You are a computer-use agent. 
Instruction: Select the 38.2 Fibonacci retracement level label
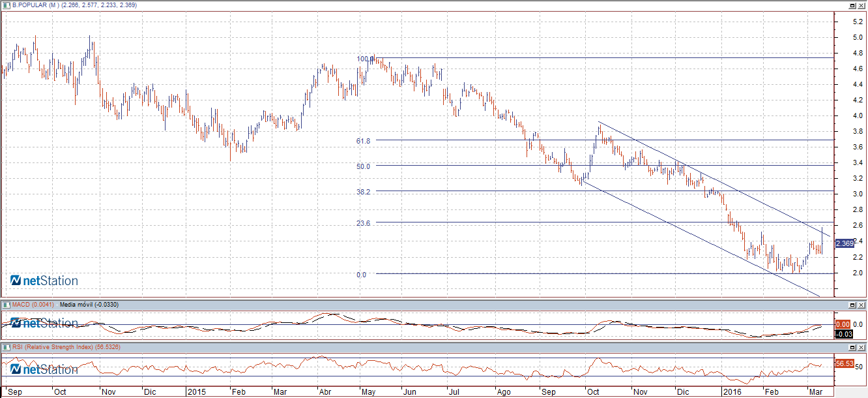363,192
